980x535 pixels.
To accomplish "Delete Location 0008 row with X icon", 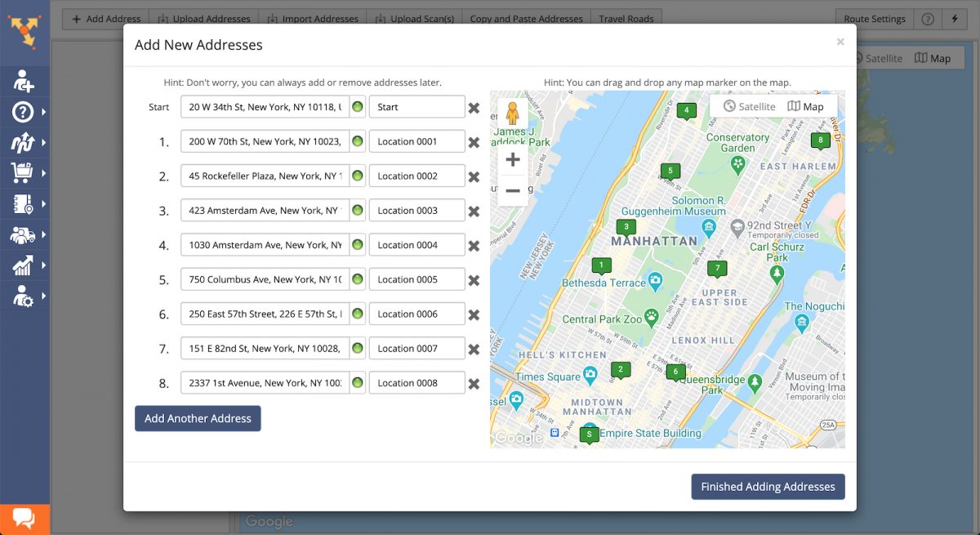I will [474, 383].
